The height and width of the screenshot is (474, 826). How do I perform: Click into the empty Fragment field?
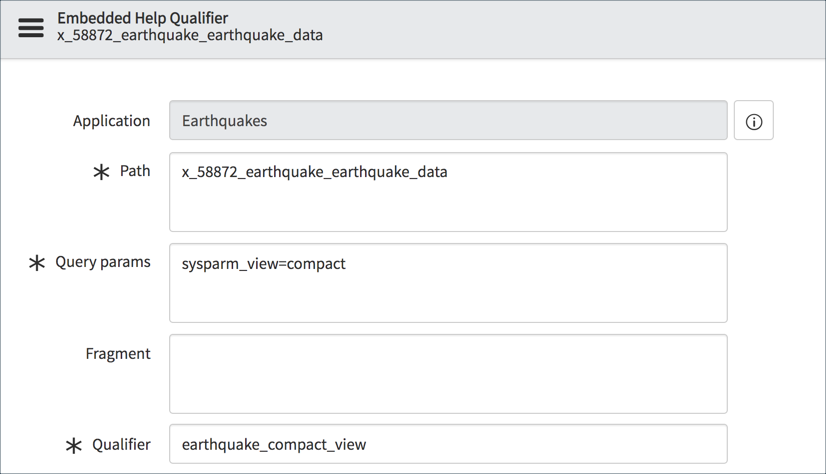click(x=448, y=374)
